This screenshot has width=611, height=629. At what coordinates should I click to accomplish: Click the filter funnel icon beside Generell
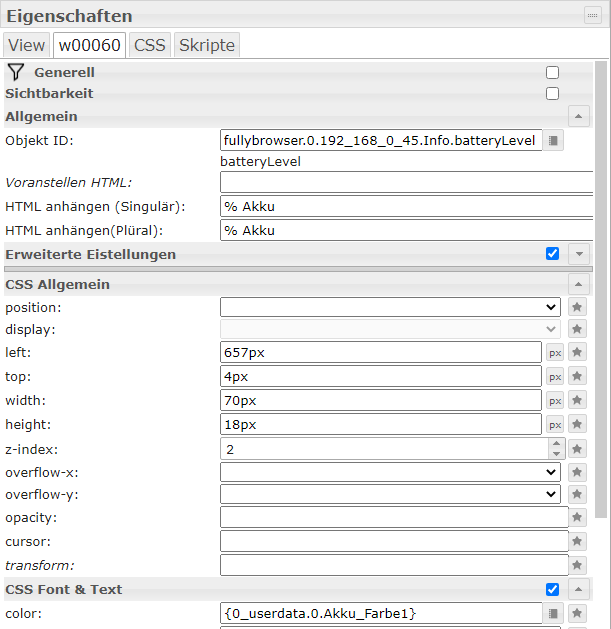[15, 72]
